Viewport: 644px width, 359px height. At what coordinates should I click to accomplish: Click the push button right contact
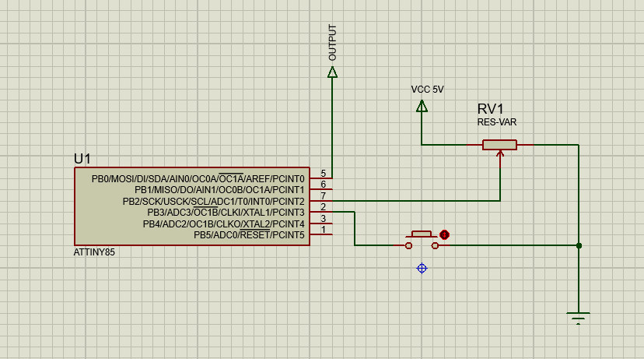(x=435, y=245)
